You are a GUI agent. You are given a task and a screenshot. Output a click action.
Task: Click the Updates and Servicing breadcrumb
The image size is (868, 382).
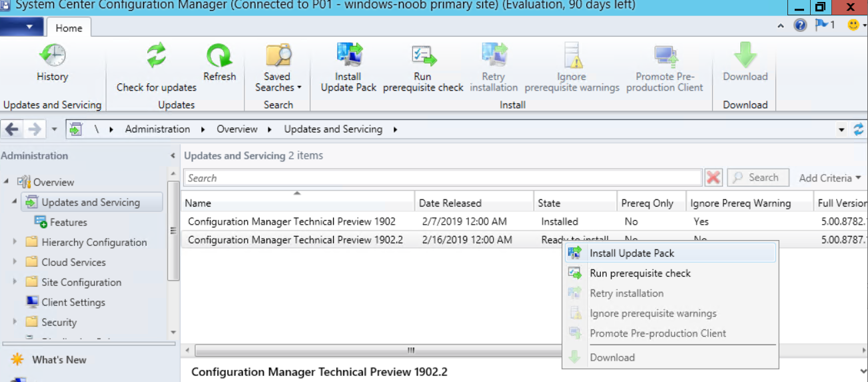pos(333,129)
